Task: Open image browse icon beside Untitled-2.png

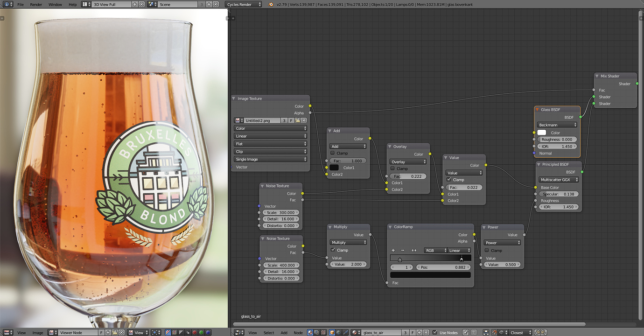Action: [x=238, y=120]
